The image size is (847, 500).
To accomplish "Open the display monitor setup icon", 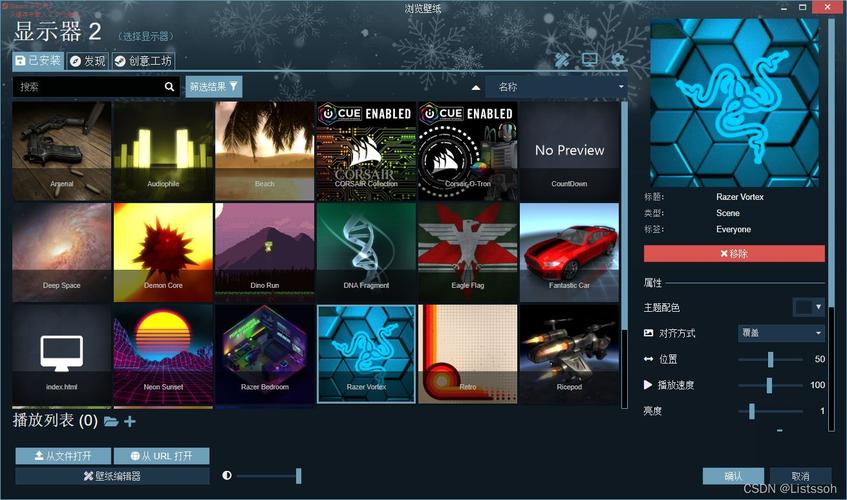I will (x=589, y=59).
